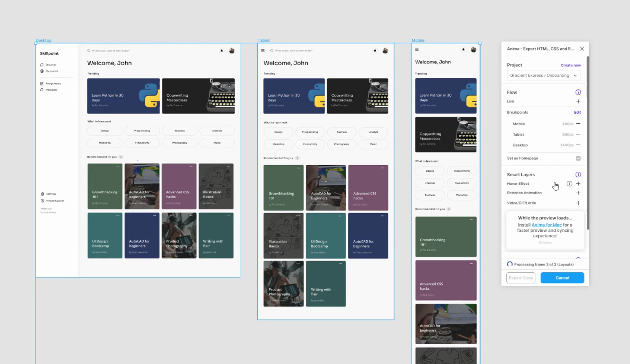Screen dimensions: 630x364
Task: Add an Entrance Animation smart layer
Action: point(578,193)
